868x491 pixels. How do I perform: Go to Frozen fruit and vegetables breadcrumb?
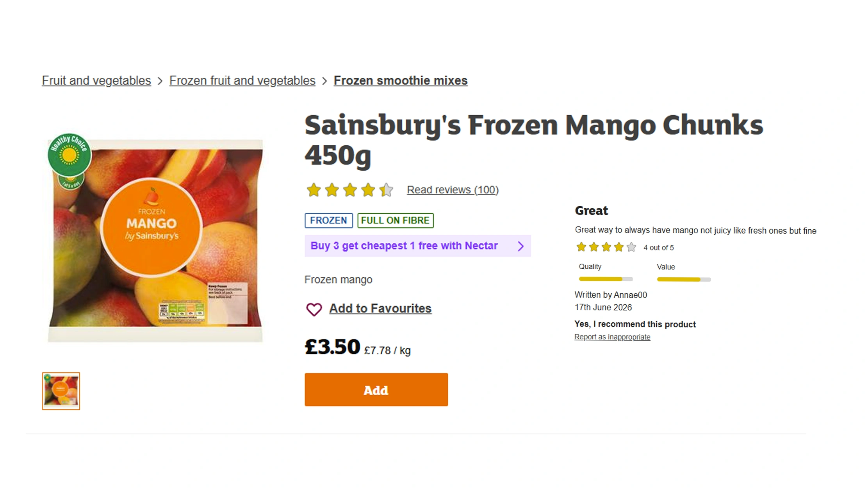(x=242, y=80)
